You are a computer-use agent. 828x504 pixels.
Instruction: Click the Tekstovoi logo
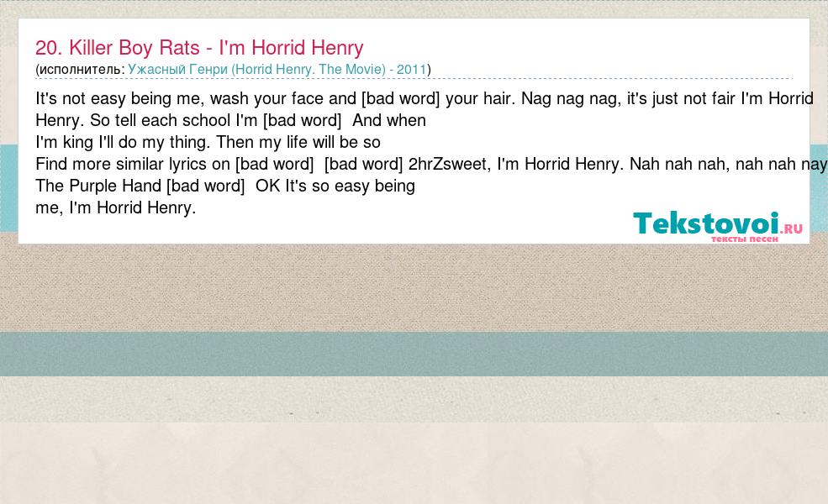(717, 227)
